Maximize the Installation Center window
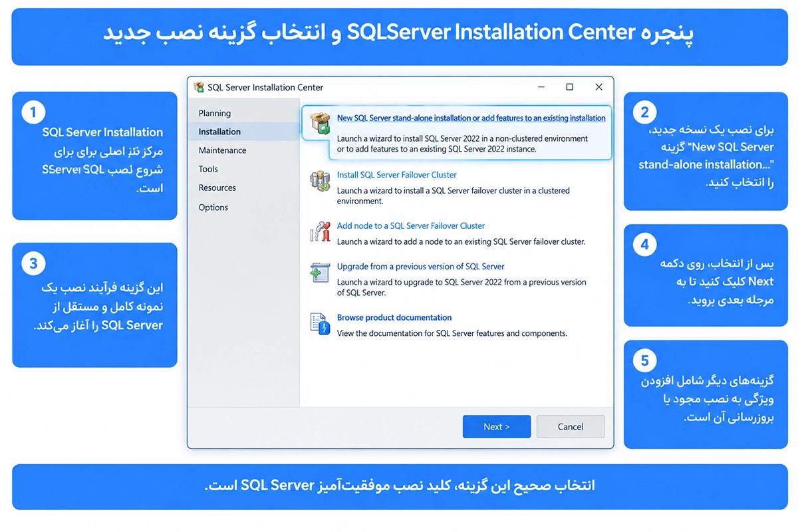 (569, 87)
